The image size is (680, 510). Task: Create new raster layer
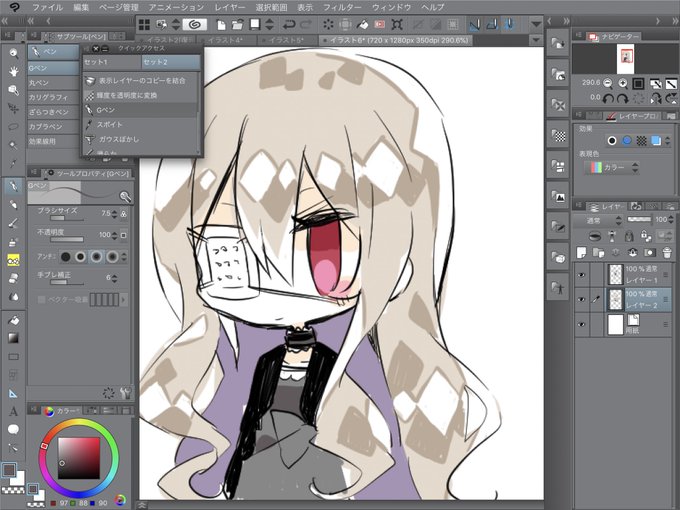[582, 252]
